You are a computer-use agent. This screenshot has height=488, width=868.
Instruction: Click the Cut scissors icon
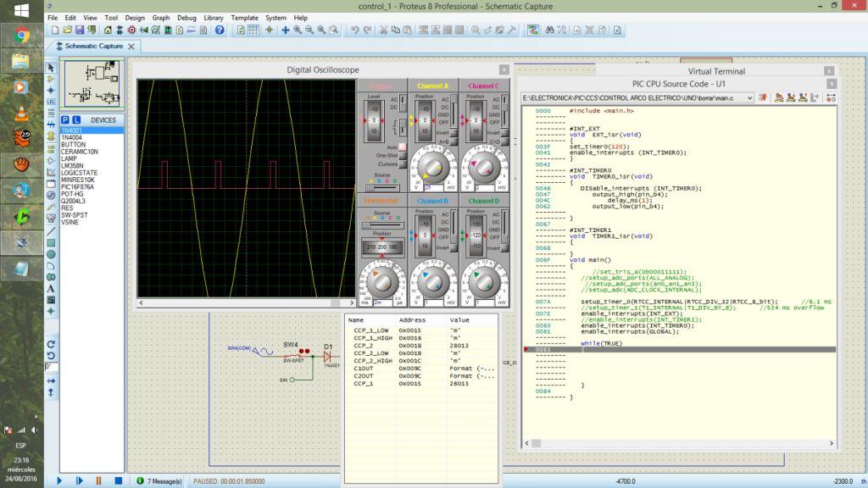point(383,30)
